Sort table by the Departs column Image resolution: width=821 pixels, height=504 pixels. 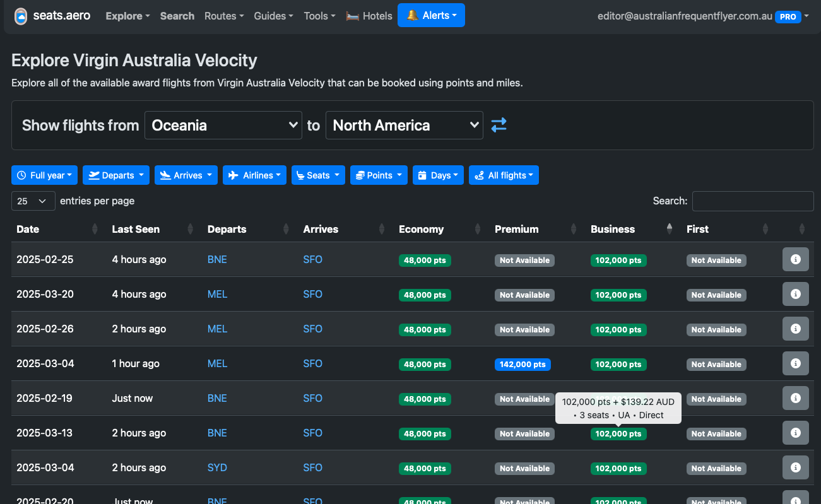click(250, 229)
